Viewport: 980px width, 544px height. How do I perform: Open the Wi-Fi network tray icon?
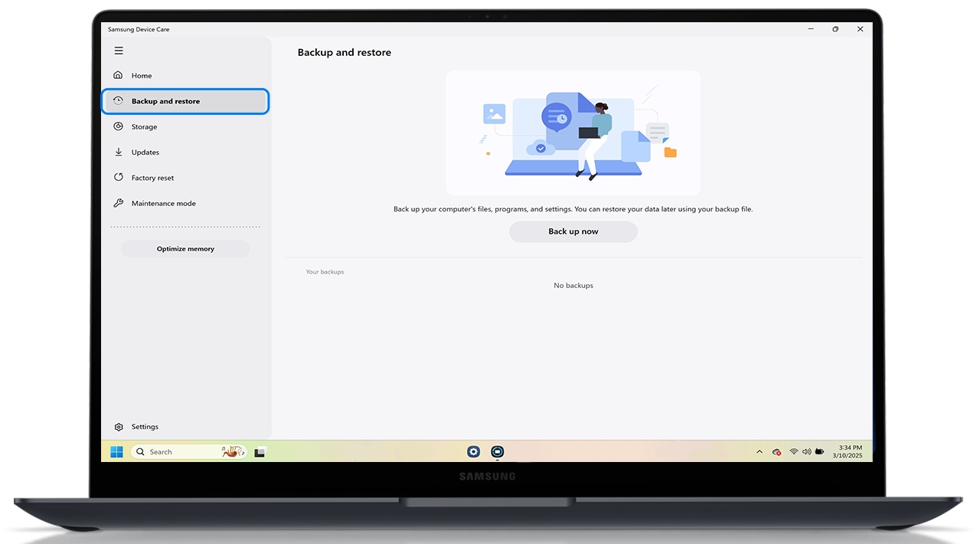coord(794,452)
